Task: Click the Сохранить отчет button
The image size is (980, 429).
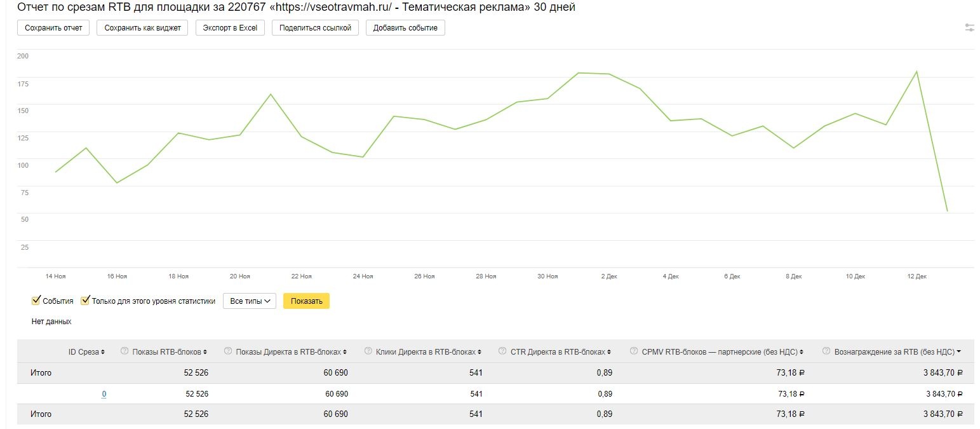Action: pyautogui.click(x=53, y=28)
